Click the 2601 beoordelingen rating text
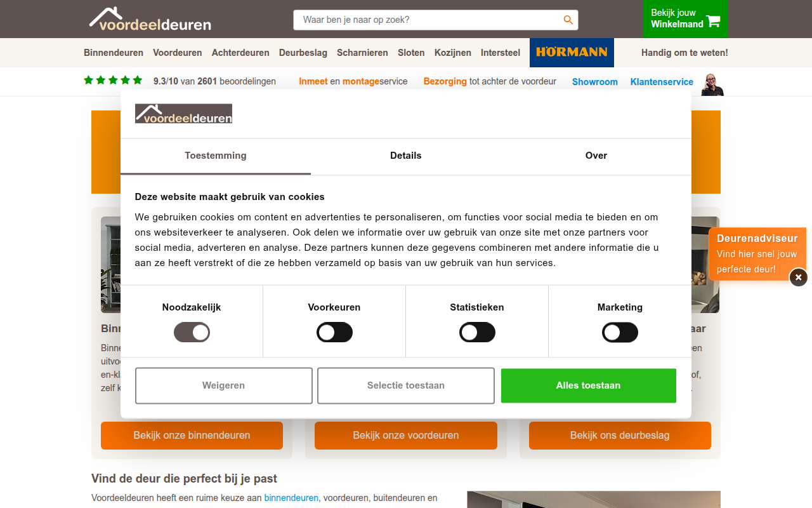 214,81
